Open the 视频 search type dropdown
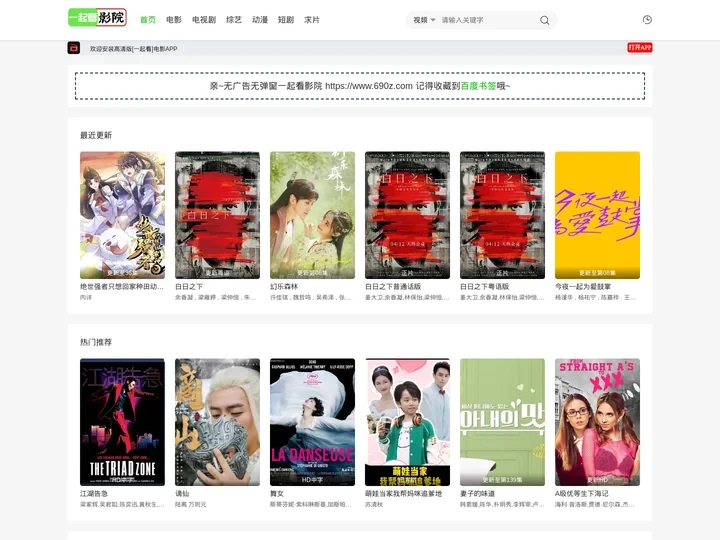This screenshot has height=540, width=720. pyautogui.click(x=424, y=20)
